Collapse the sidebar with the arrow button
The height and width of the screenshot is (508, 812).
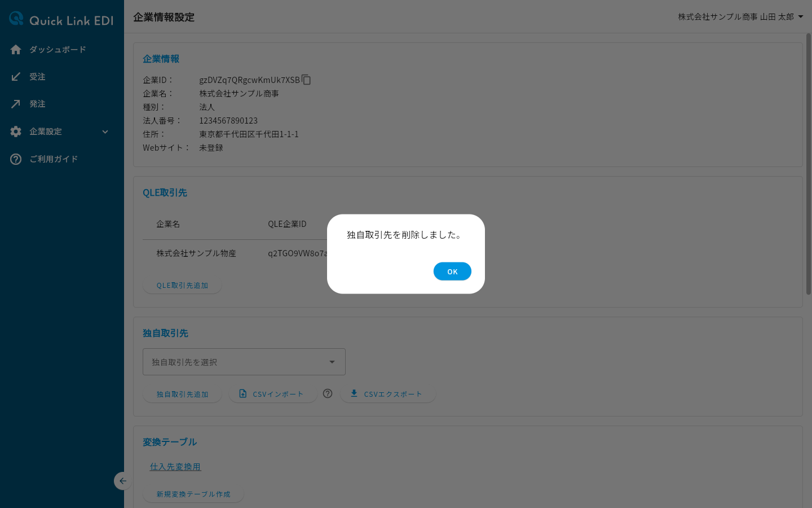122,481
